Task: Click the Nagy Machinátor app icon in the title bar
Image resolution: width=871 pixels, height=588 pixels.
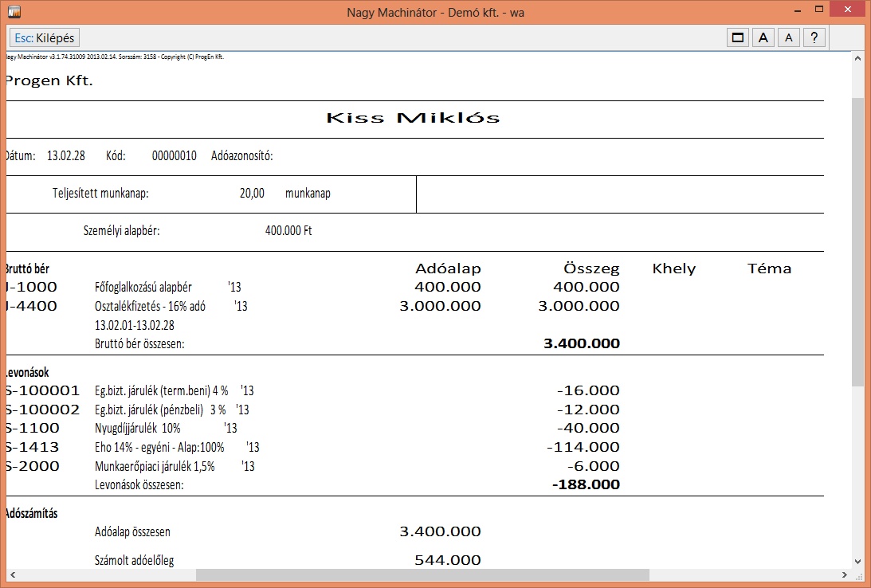Action: (x=14, y=12)
